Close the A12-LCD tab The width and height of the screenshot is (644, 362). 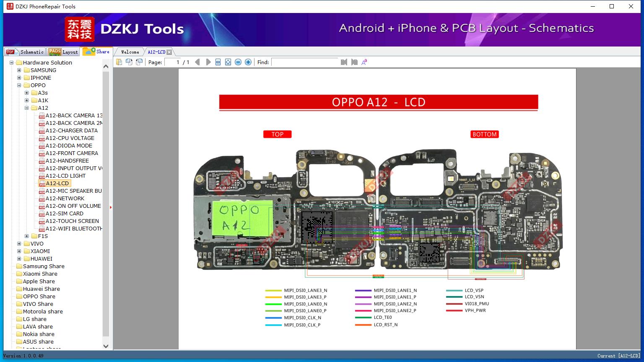coord(169,52)
